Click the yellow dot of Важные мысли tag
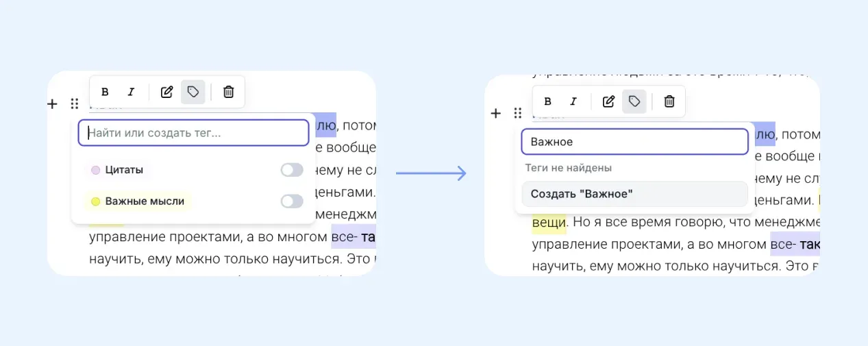868x346 pixels. coord(96,201)
